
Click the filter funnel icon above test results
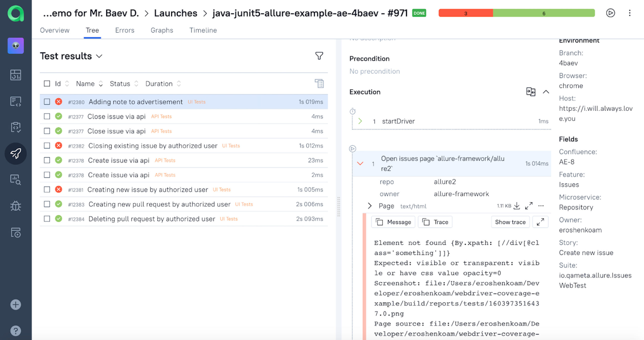pyautogui.click(x=319, y=56)
